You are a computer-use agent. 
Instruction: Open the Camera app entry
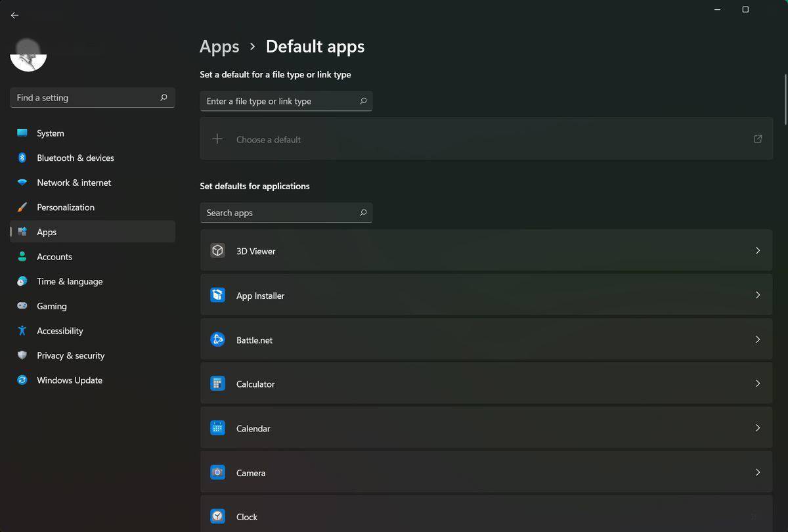pos(486,472)
